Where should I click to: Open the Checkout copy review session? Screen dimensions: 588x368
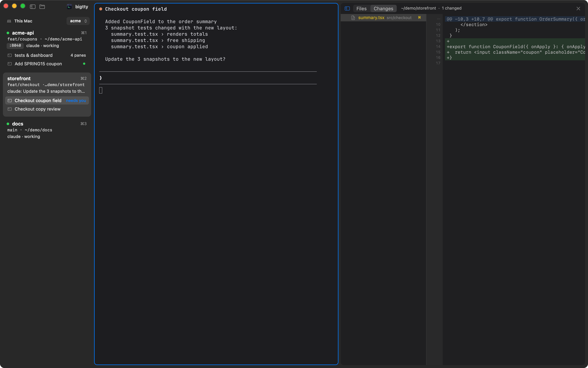(x=47, y=109)
